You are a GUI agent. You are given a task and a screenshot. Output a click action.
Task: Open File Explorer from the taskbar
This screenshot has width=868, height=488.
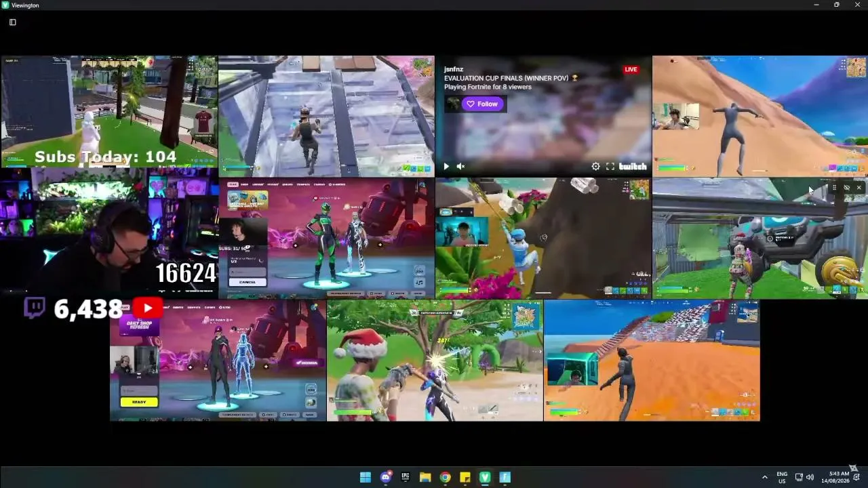pos(425,477)
